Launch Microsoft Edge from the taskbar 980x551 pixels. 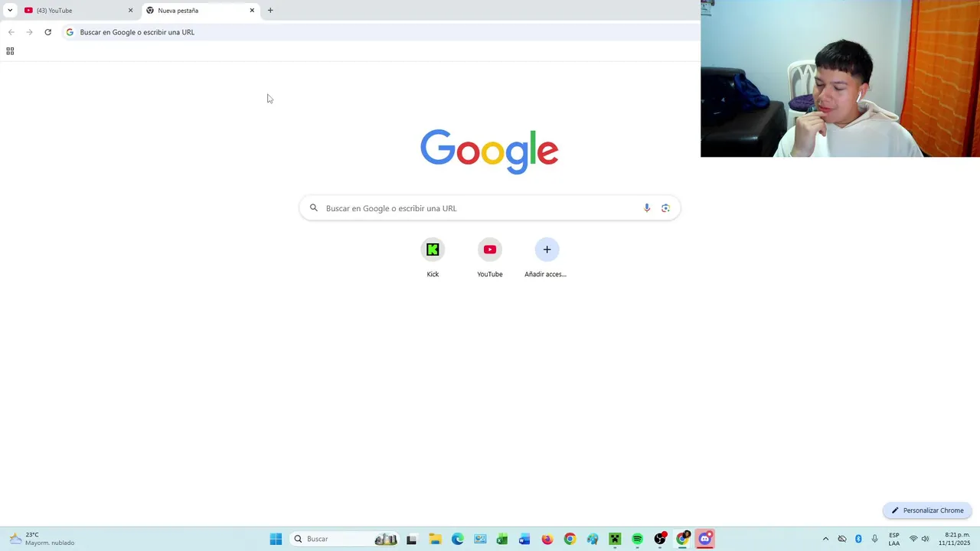[458, 539]
